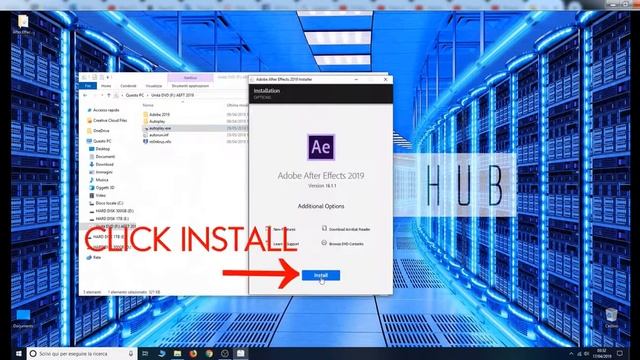Open File Explorer from taskbar
640x360 pixels.
178,353
